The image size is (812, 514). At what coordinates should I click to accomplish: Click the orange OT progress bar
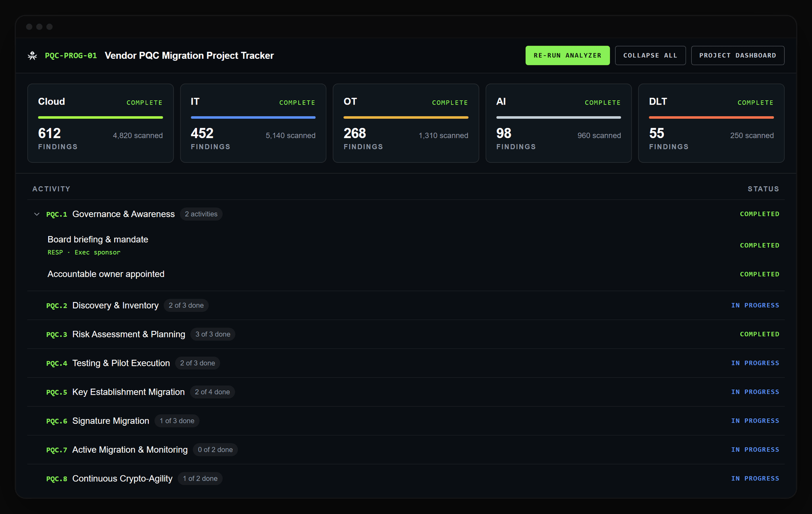click(406, 118)
